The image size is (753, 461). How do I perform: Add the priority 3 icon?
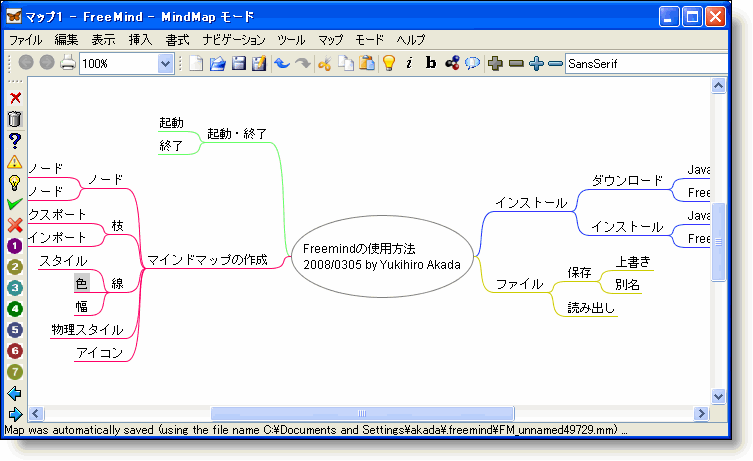pyautogui.click(x=14, y=288)
